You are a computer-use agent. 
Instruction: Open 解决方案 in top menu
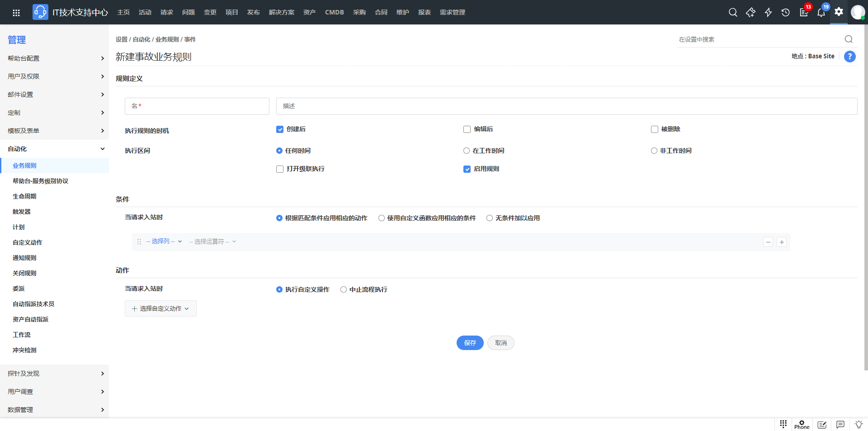pyautogui.click(x=282, y=12)
